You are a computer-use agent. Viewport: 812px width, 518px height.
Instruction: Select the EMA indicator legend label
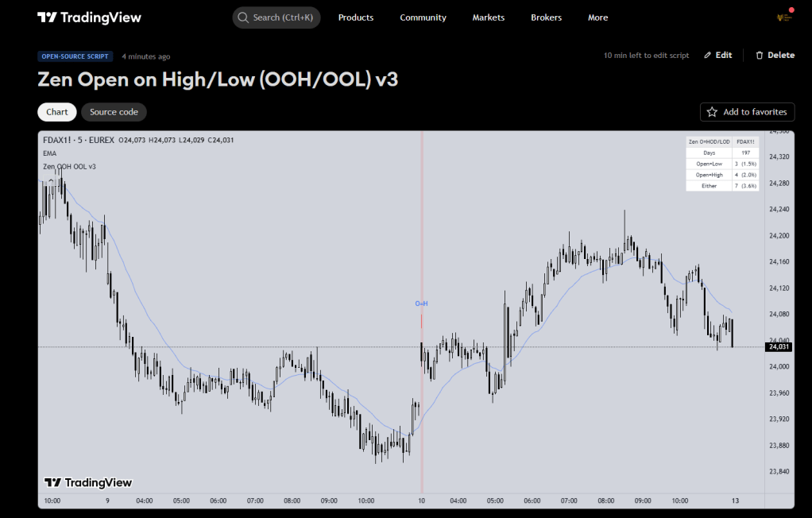click(x=49, y=153)
